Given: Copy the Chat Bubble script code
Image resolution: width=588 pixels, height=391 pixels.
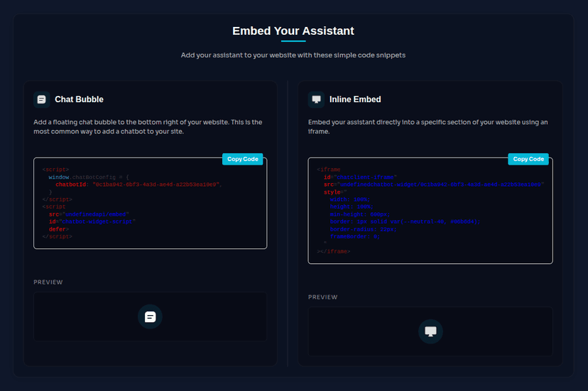Looking at the screenshot, I should tap(243, 159).
